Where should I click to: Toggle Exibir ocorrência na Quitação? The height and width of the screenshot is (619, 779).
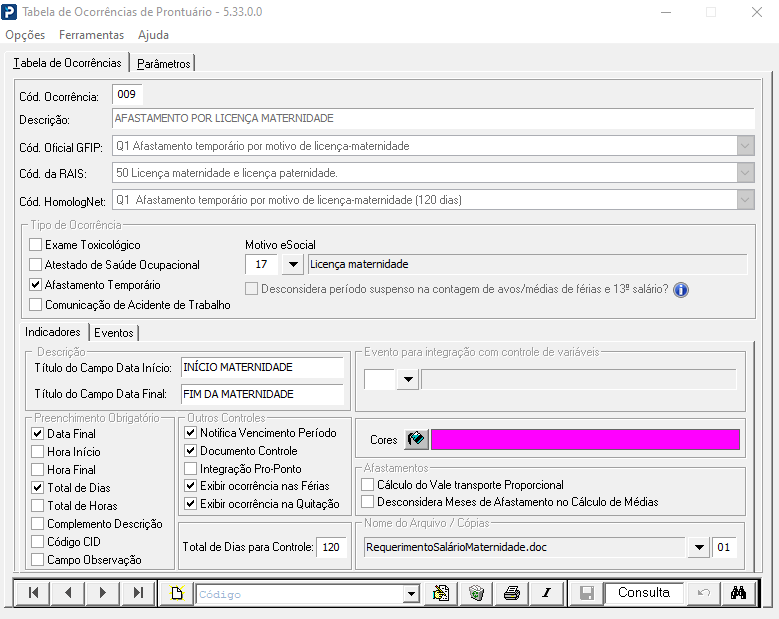[x=190, y=503]
